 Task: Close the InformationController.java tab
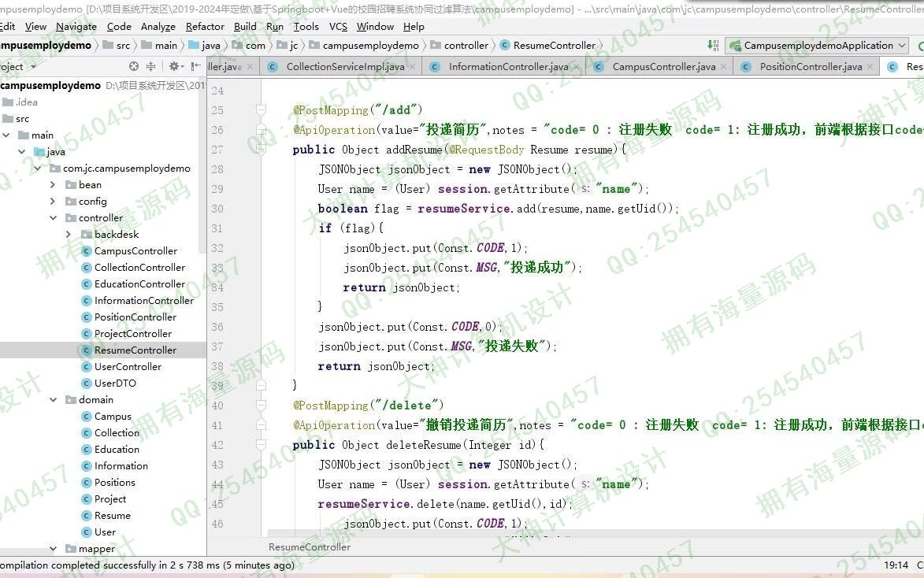coord(577,67)
